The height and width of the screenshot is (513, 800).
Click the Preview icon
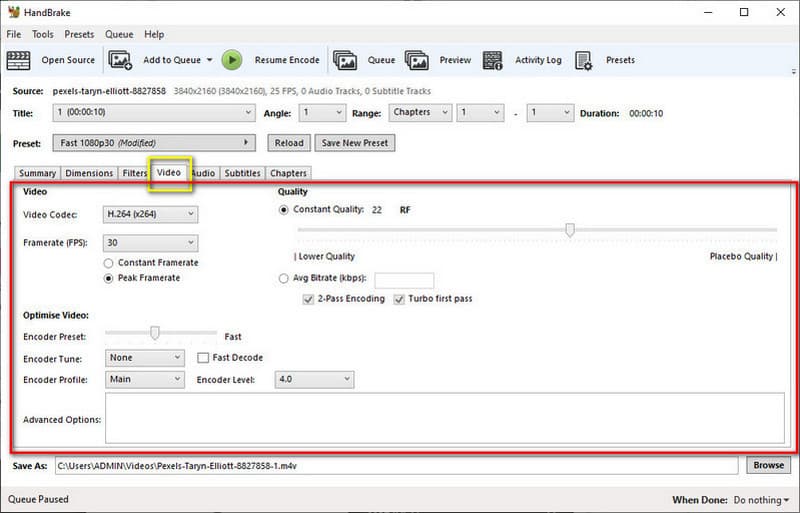417,60
